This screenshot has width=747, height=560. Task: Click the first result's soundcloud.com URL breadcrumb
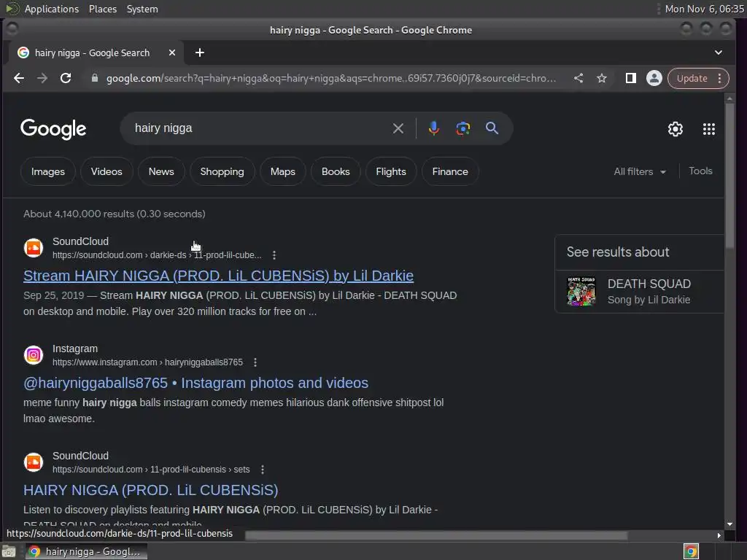pyautogui.click(x=157, y=255)
